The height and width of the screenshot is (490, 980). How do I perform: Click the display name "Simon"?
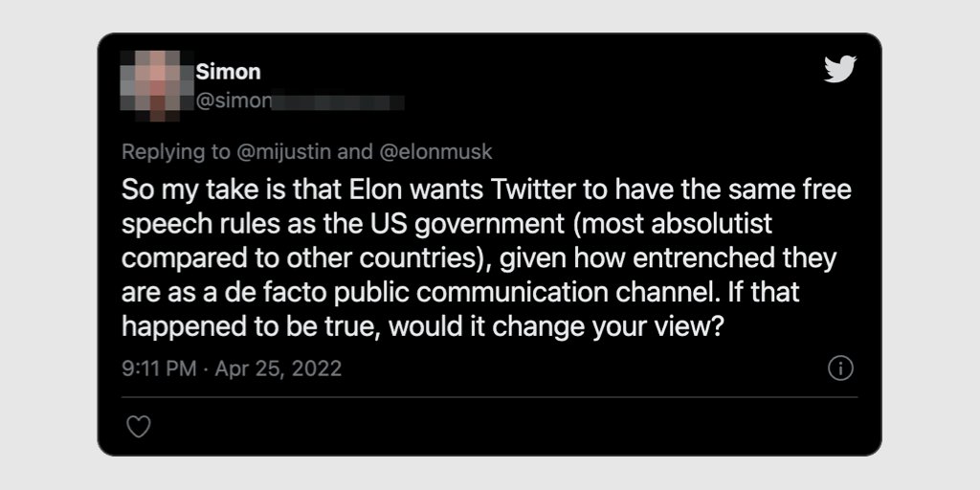tap(228, 72)
